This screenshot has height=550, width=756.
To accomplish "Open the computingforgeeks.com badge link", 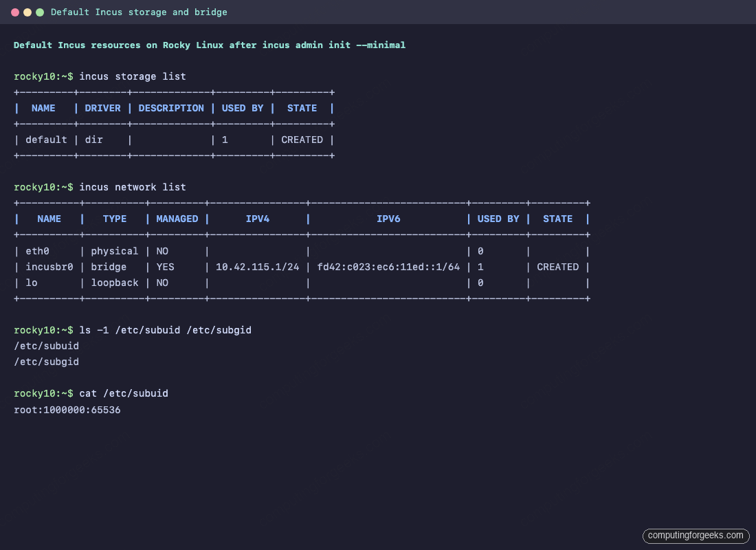I will pos(696,536).
